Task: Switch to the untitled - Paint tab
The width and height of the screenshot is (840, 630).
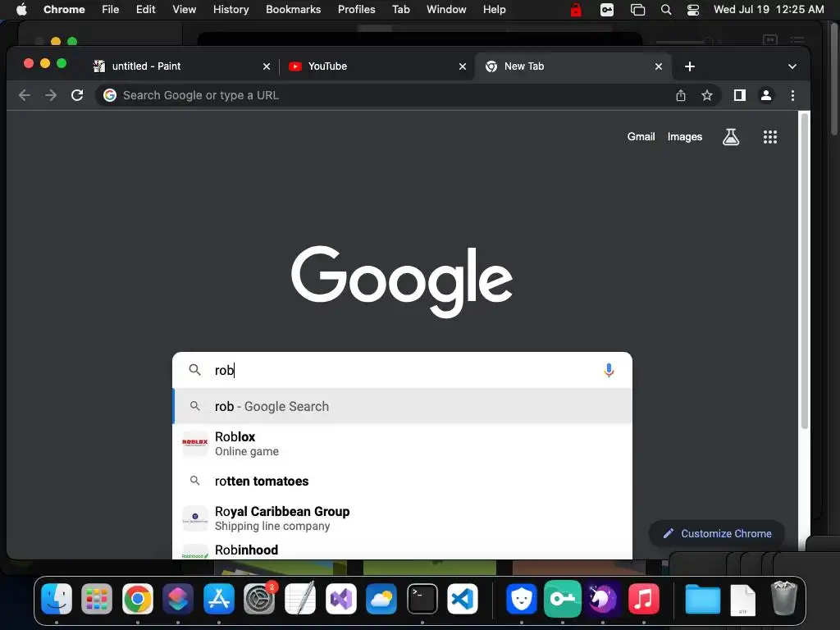Action: click(x=182, y=66)
